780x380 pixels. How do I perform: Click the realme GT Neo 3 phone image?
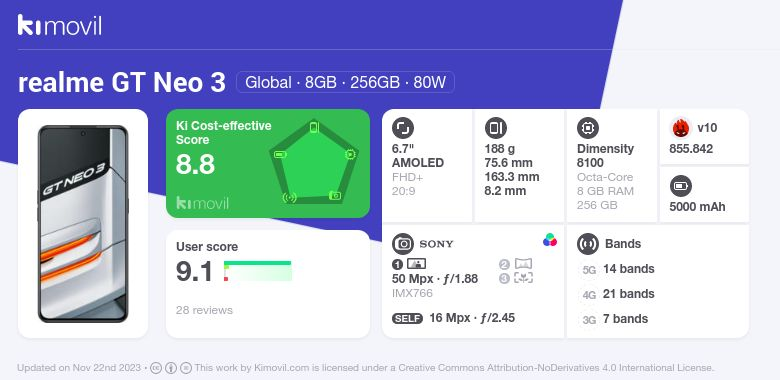[83, 224]
